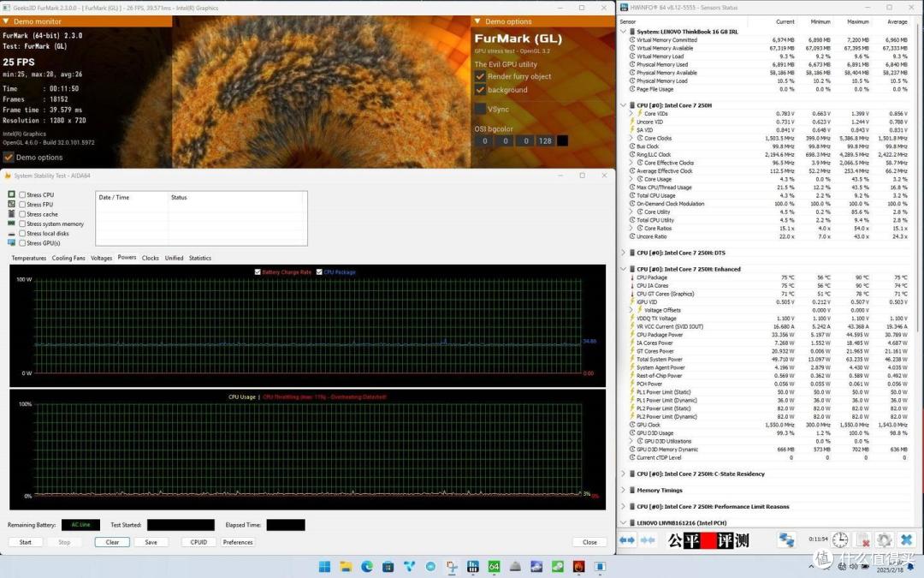Expand the Memory Timings sensor group

(x=624, y=490)
